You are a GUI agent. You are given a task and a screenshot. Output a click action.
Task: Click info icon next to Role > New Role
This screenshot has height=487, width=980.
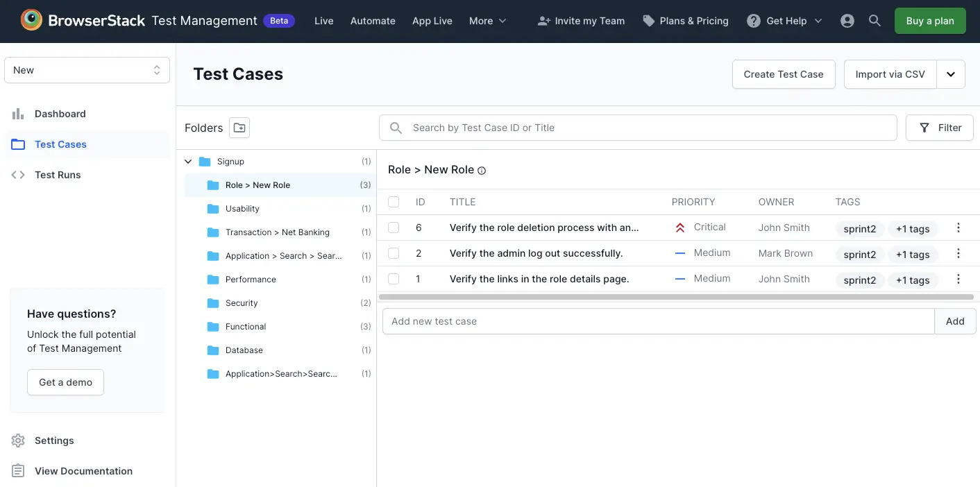pyautogui.click(x=482, y=171)
